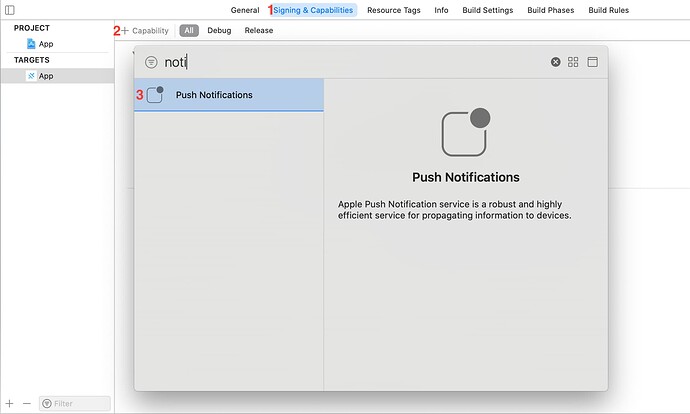
Task: Remove selected target with minus button
Action: pos(27,403)
